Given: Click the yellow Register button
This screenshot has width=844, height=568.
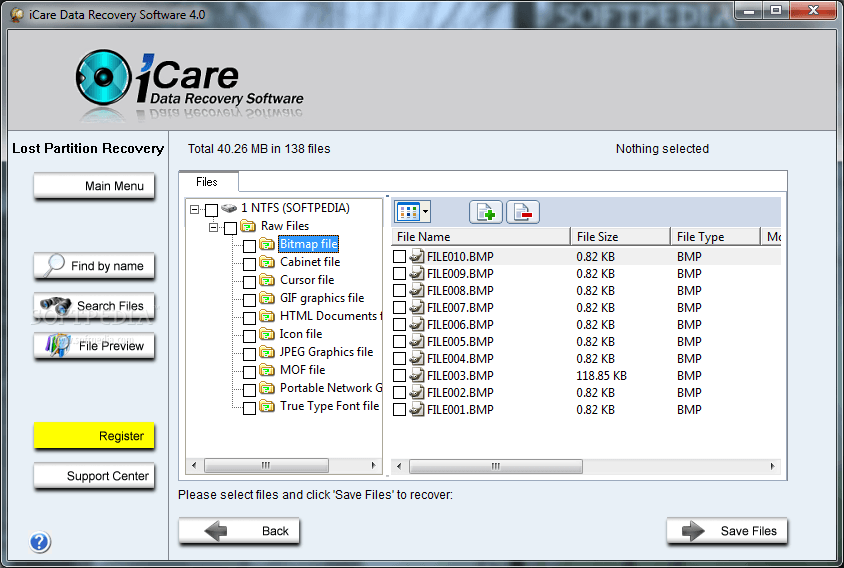Looking at the screenshot, I should coord(94,436).
